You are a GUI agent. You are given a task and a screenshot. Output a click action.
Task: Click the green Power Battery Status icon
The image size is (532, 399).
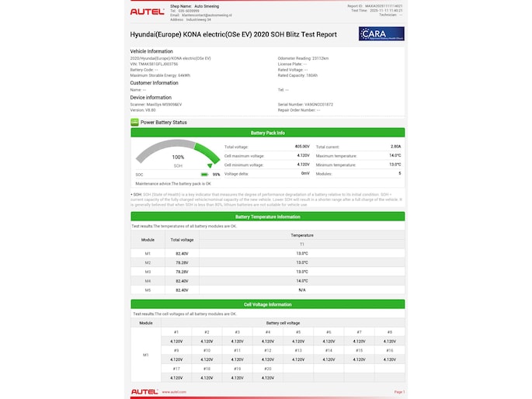coord(134,123)
